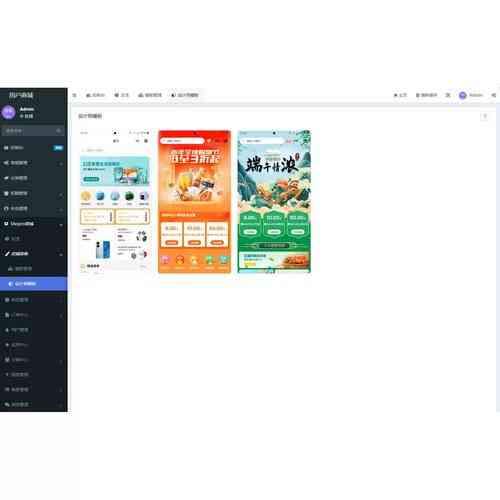Toggle the sidebar with the hamburger icon
500x500 pixels.
pyautogui.click(x=74, y=95)
